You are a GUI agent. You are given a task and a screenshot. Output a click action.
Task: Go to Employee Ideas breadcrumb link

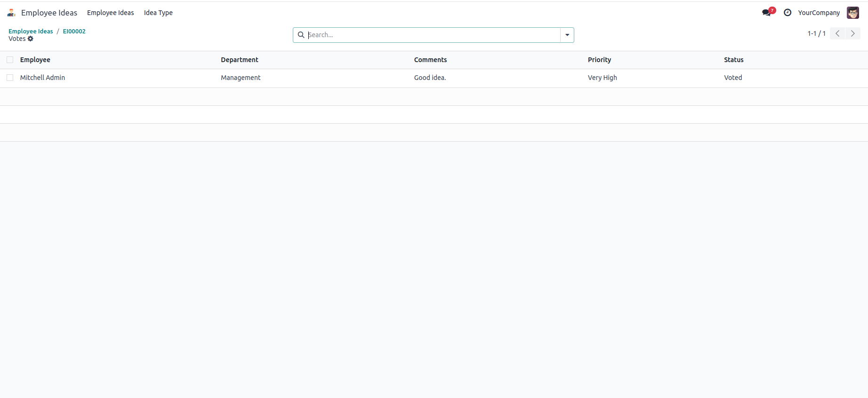click(x=31, y=31)
